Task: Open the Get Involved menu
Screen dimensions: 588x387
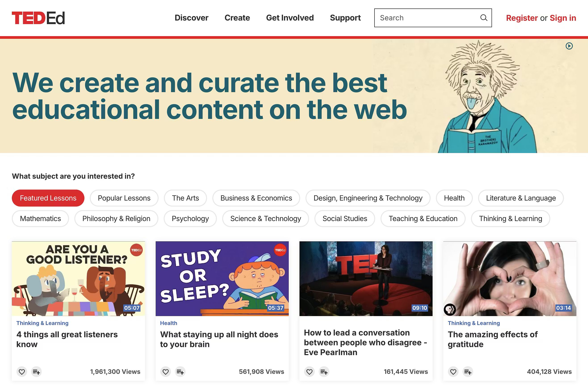Action: [290, 18]
